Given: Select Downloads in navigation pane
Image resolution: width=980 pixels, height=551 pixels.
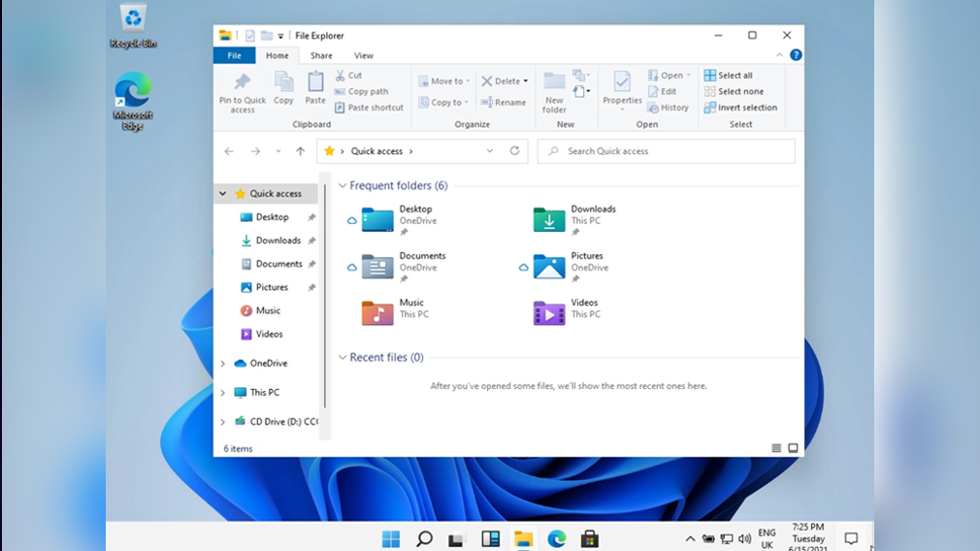Looking at the screenshot, I should 278,241.
